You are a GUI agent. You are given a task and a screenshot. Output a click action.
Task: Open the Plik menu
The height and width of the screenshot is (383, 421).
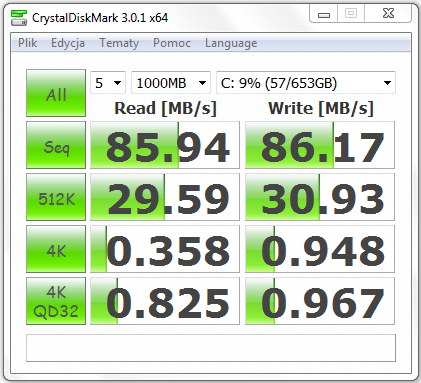tap(27, 43)
